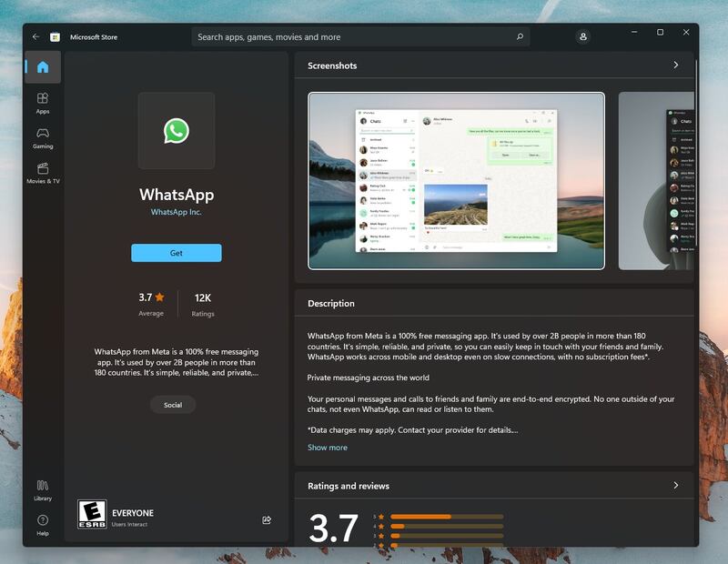Go back with the back arrow
Image resolution: width=728 pixels, height=564 pixels.
(x=36, y=37)
